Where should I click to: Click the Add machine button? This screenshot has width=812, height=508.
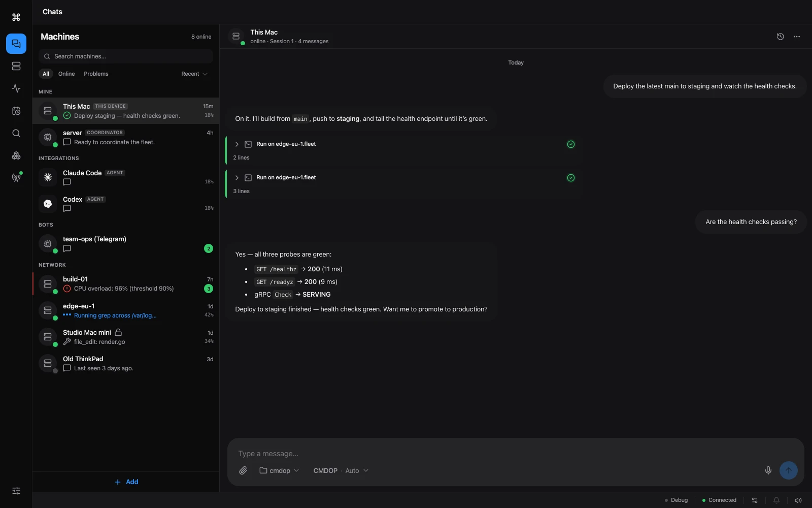[126, 482]
